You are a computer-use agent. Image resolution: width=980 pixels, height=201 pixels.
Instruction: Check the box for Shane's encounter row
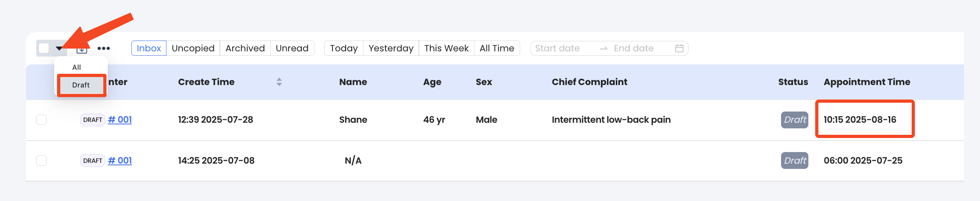(x=41, y=120)
